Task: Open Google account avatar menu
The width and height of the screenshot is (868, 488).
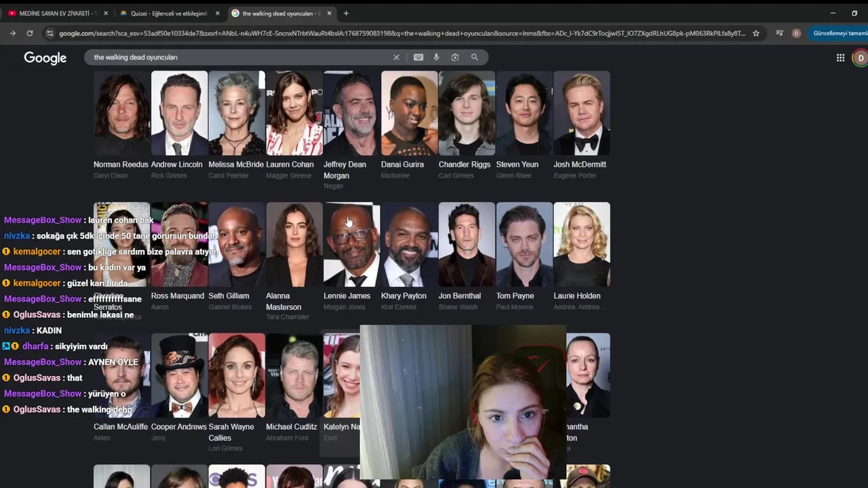Action: tap(861, 58)
